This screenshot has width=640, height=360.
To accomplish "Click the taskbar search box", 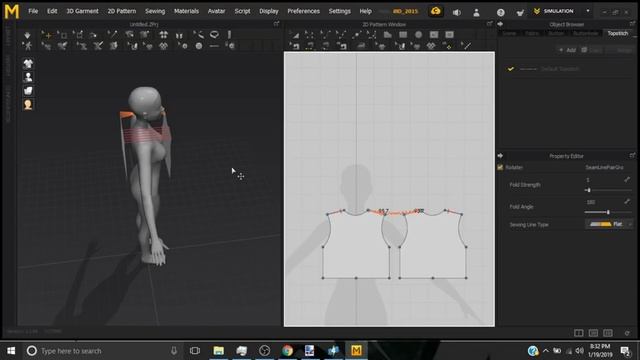I will pos(103,351).
